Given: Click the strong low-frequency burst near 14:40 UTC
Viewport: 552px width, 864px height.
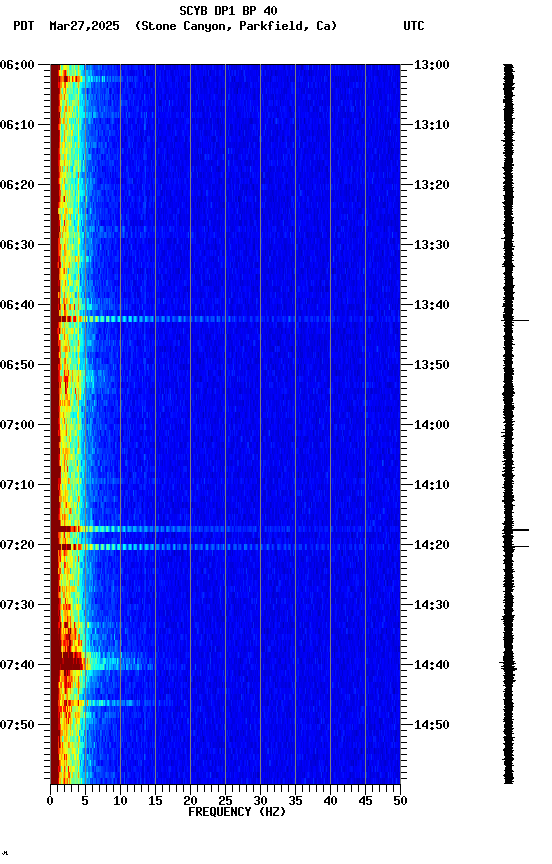Looking at the screenshot, I should pyautogui.click(x=70, y=660).
